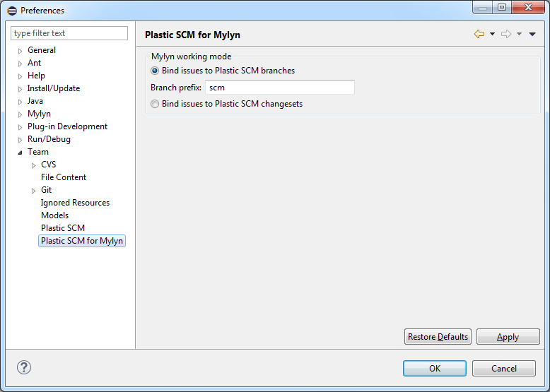Viewport: 550px width, 392px height.
Task: Click the Cancel button
Action: (504, 368)
